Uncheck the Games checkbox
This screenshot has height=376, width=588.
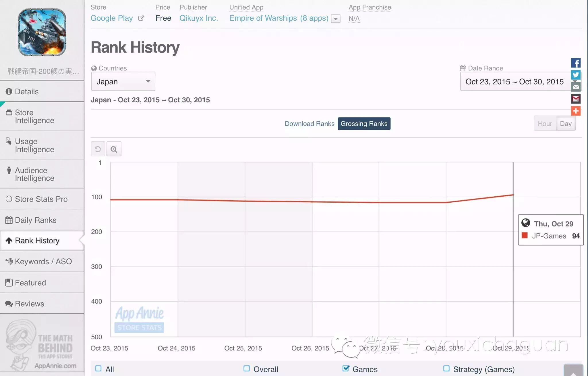pyautogui.click(x=346, y=369)
